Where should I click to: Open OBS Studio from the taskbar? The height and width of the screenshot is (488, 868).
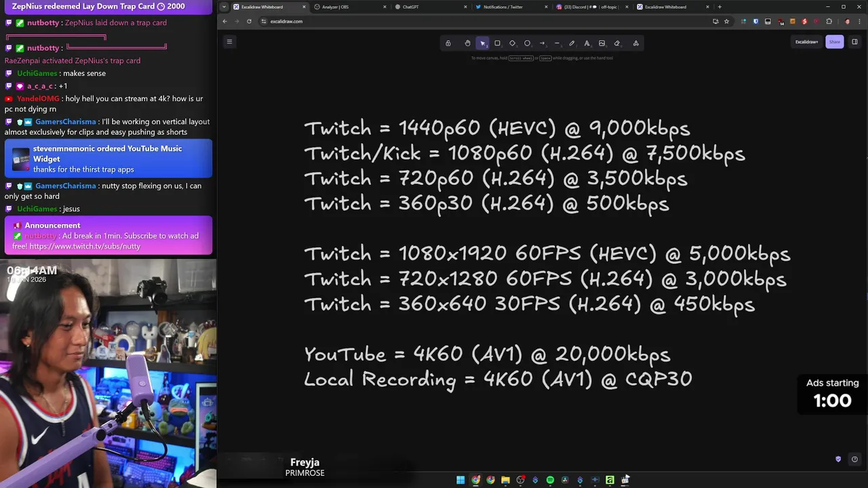pos(520,480)
